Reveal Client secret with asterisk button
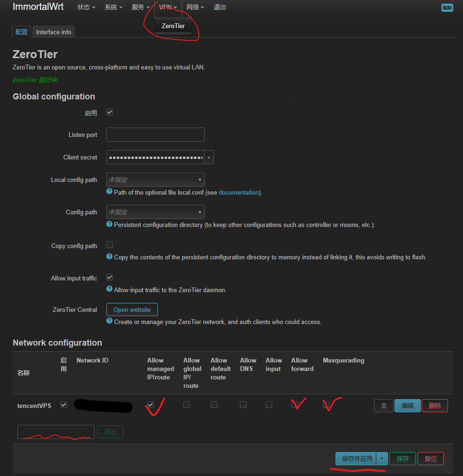 pyautogui.click(x=209, y=157)
